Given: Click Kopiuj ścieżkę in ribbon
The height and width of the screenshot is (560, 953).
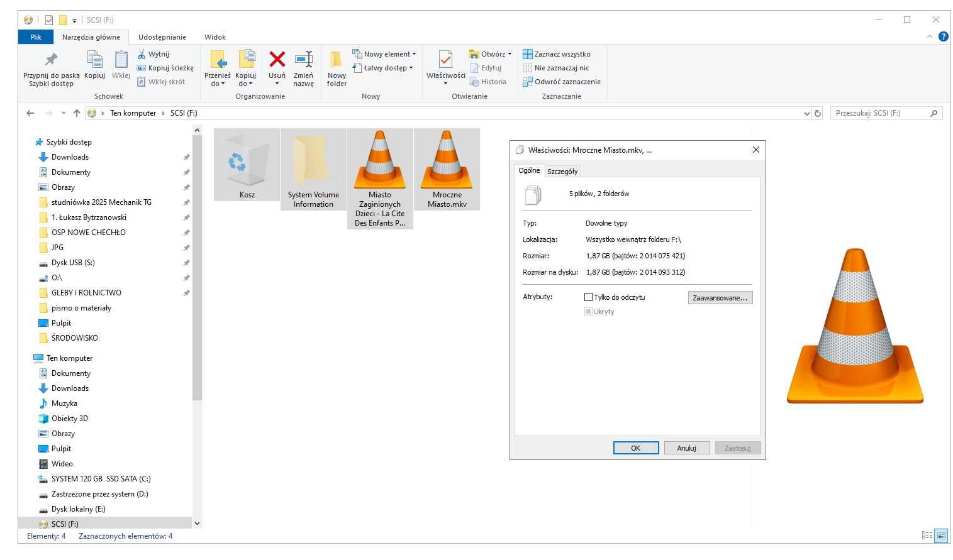Looking at the screenshot, I should pyautogui.click(x=165, y=68).
